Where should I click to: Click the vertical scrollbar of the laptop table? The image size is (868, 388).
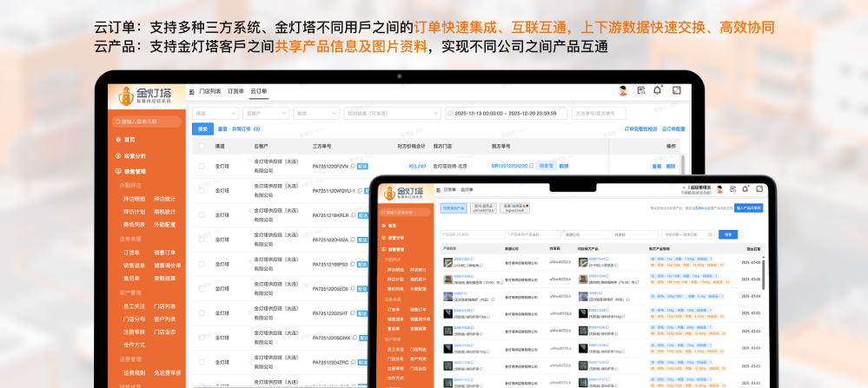[x=683, y=163]
